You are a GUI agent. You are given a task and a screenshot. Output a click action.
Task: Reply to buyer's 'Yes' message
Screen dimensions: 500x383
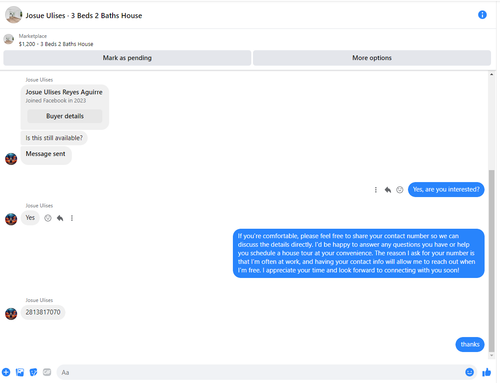coord(60,218)
